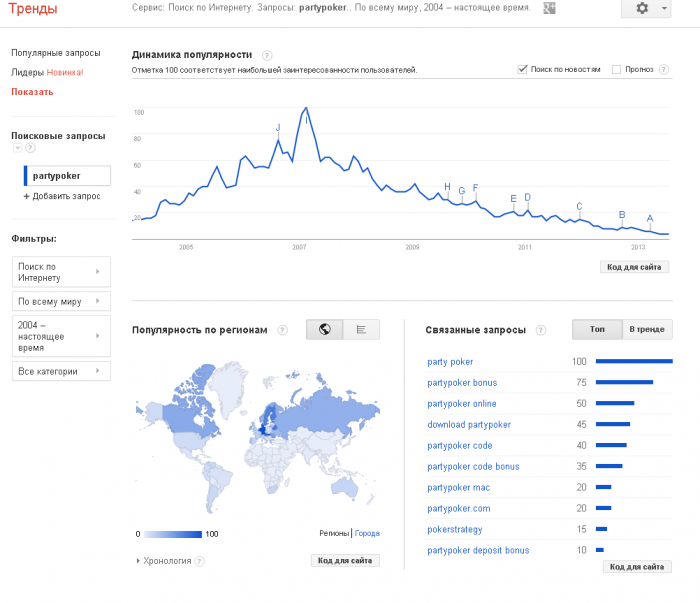Click help icon beside Популярность по регионам
700x603 pixels.
click(283, 330)
